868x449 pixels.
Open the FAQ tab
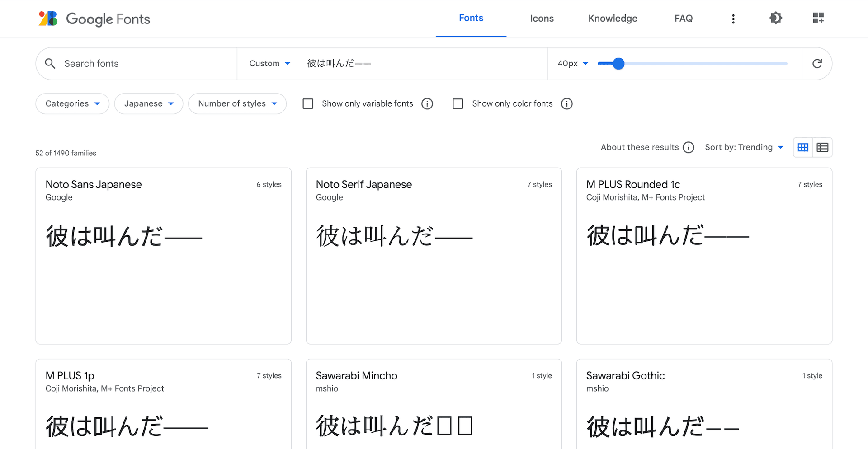(x=684, y=19)
